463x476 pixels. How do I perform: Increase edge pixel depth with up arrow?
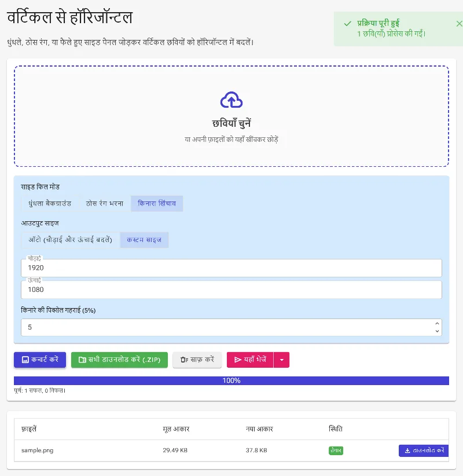click(437, 324)
